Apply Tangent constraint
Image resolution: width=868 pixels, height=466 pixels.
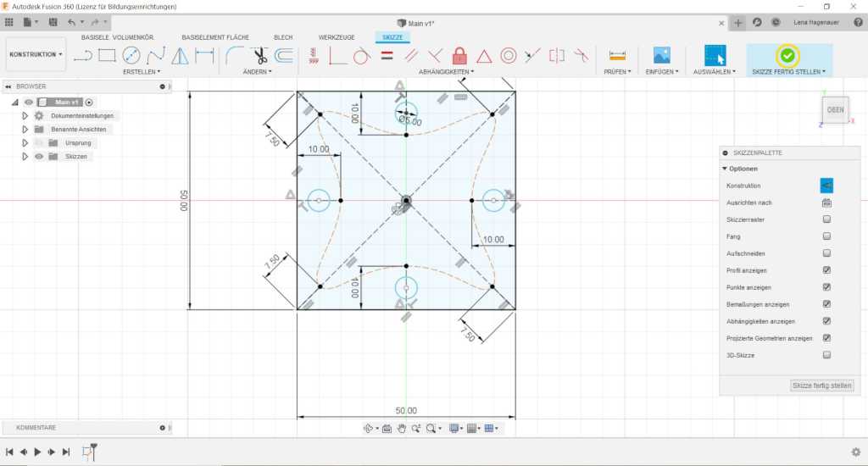click(x=361, y=55)
